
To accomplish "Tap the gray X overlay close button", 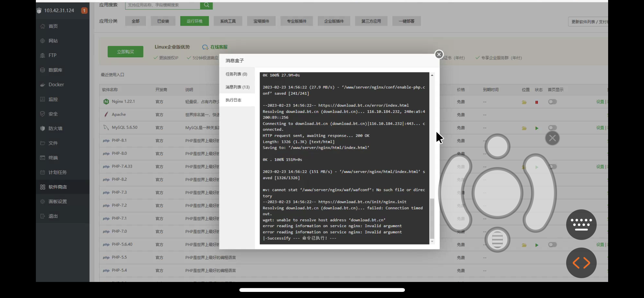I will pos(552,138).
